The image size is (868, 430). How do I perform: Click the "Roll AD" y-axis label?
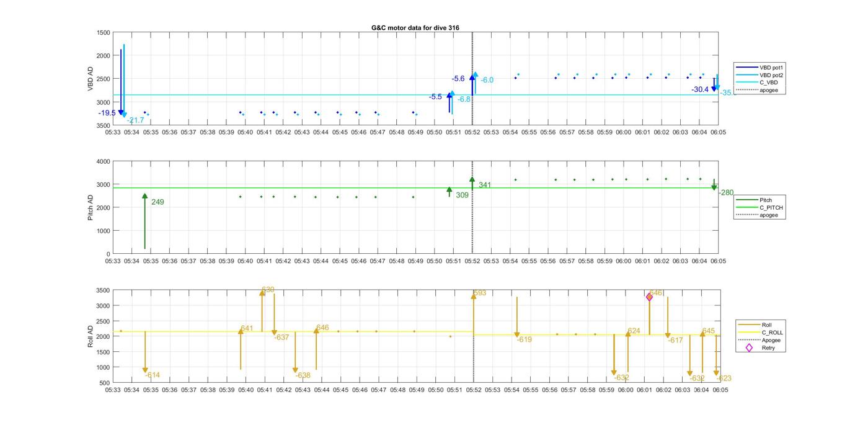pyautogui.click(x=91, y=336)
